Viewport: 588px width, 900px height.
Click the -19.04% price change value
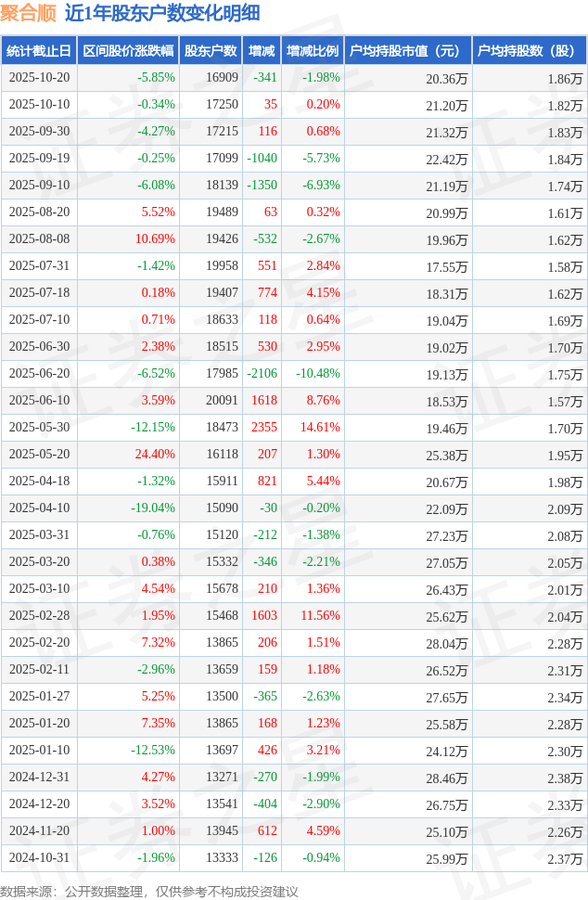pos(152,508)
